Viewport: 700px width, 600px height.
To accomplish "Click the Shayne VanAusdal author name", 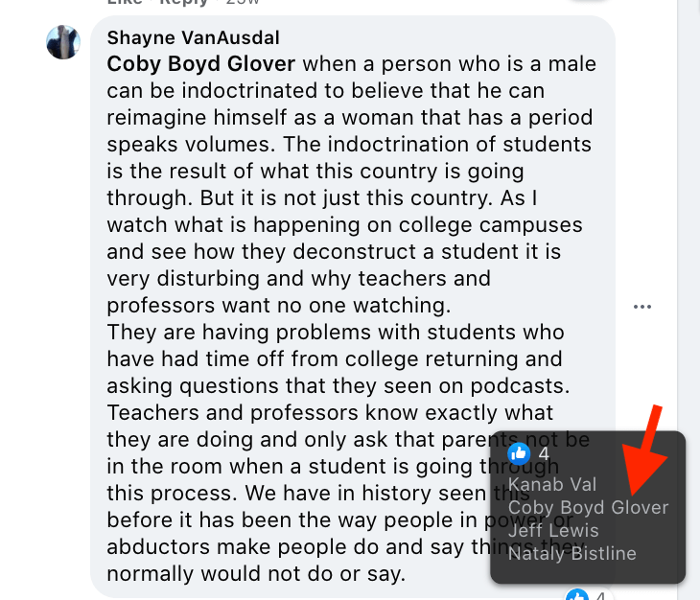I will [x=194, y=38].
